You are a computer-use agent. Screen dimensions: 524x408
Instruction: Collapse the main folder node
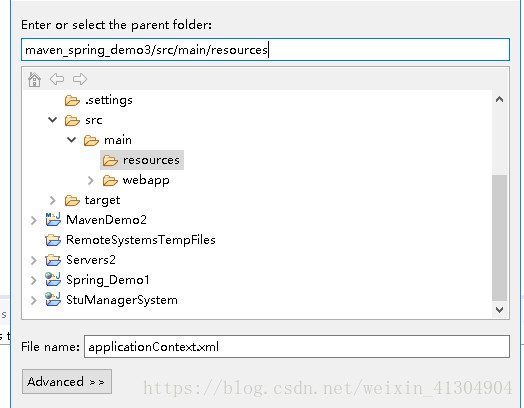click(72, 140)
